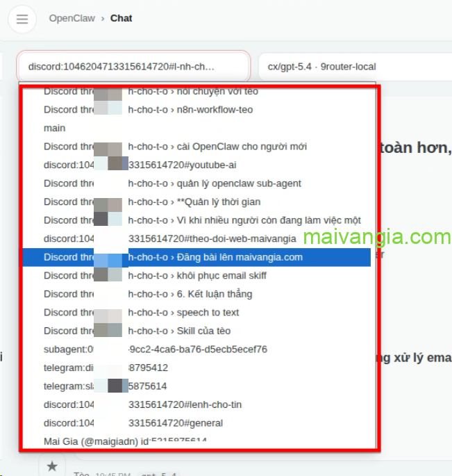Click the OpenClaw breadcrumb link
The image size is (452, 476).
72,18
